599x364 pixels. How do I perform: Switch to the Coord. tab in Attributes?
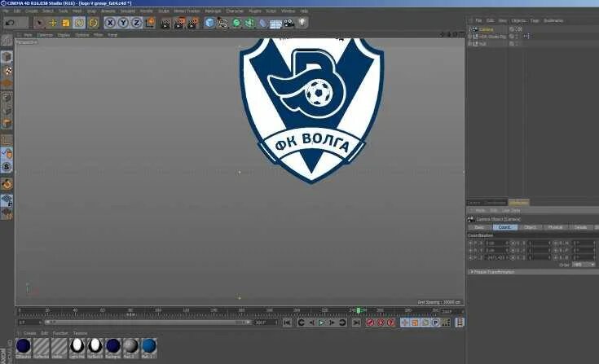pyautogui.click(x=504, y=227)
